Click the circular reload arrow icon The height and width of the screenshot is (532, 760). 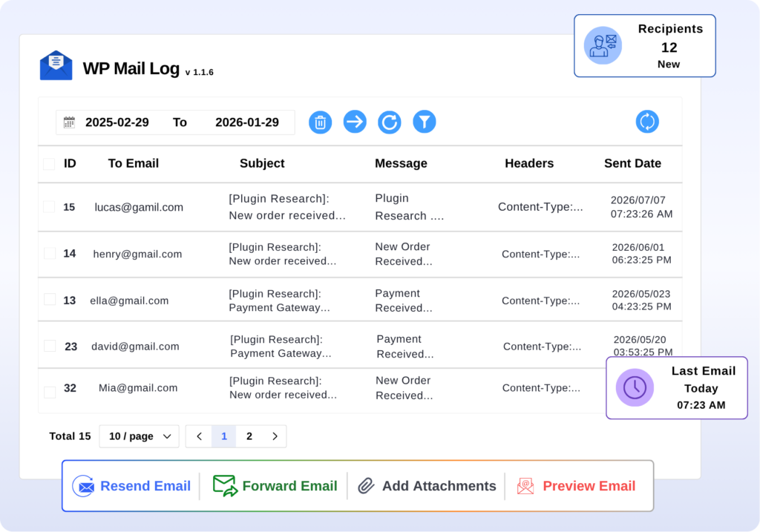pos(389,122)
